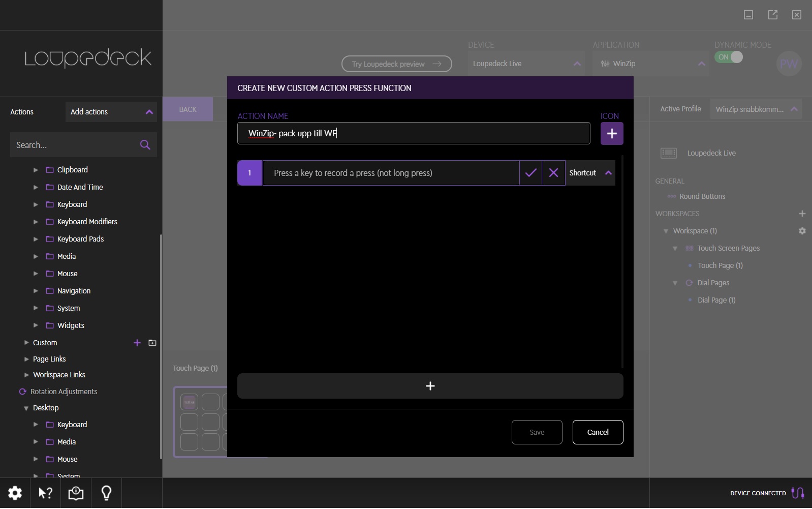
Task: Select Dial Page (1) in tree
Action: [716, 300]
